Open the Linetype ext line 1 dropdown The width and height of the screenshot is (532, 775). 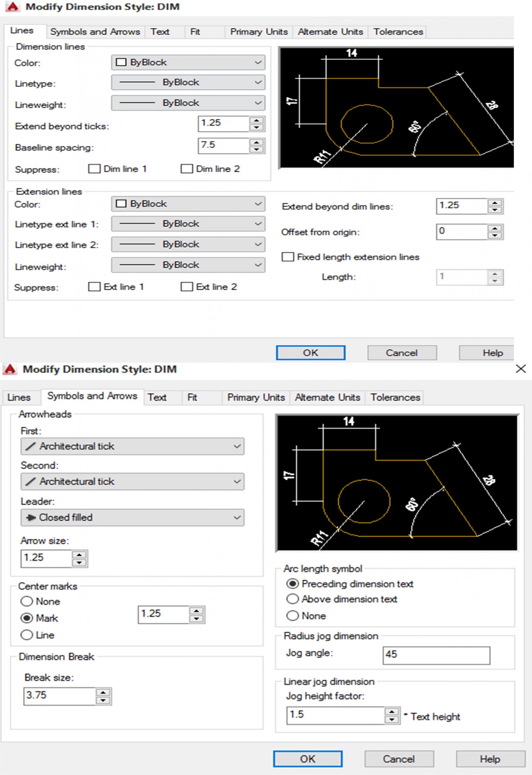point(188,224)
